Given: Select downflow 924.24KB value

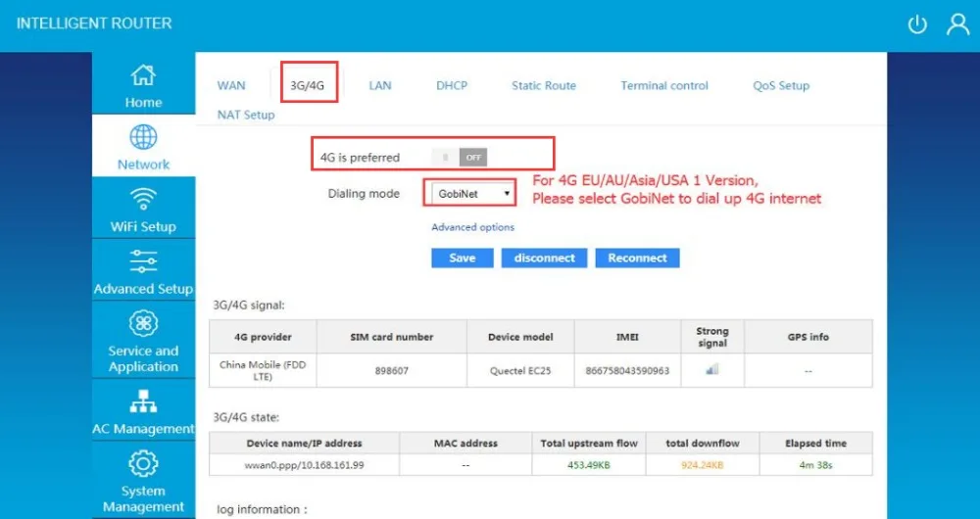Looking at the screenshot, I should coord(703,465).
